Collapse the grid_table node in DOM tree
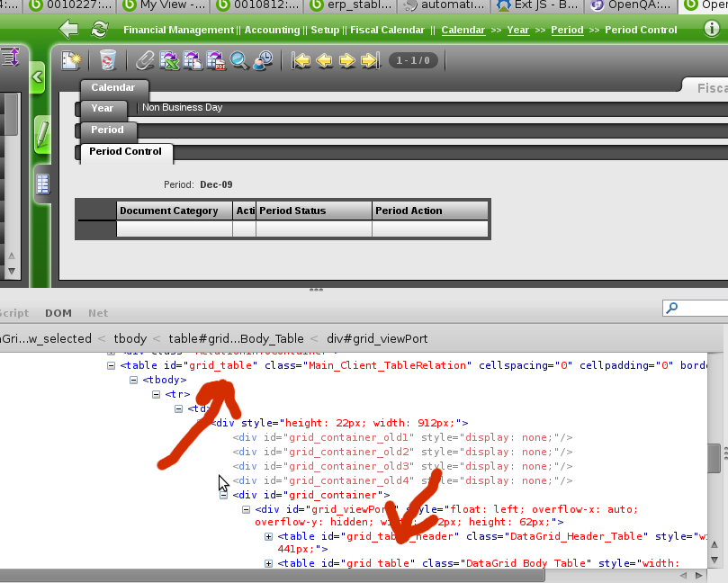 pos(112,365)
